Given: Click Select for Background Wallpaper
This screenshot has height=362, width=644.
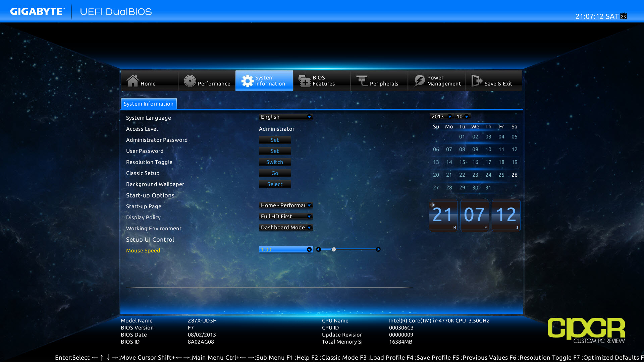Looking at the screenshot, I should (275, 184).
